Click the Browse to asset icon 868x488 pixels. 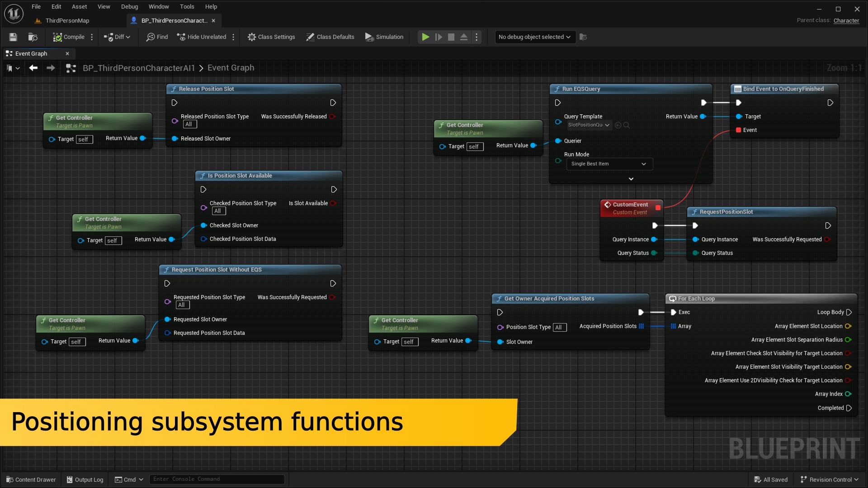(33, 37)
